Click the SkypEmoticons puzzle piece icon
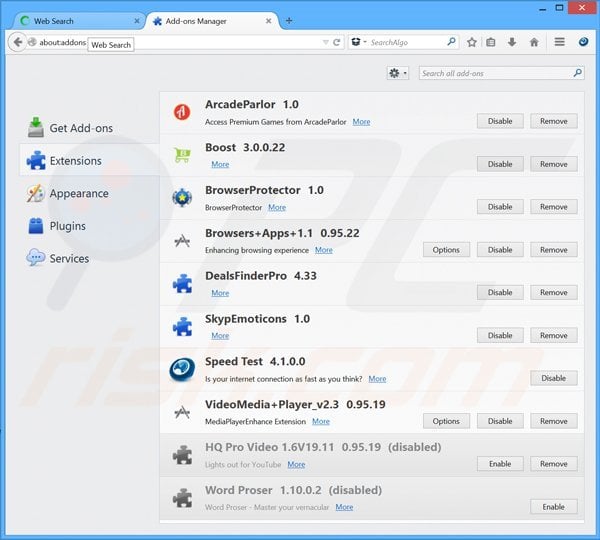This screenshot has width=600, height=540. tap(183, 327)
